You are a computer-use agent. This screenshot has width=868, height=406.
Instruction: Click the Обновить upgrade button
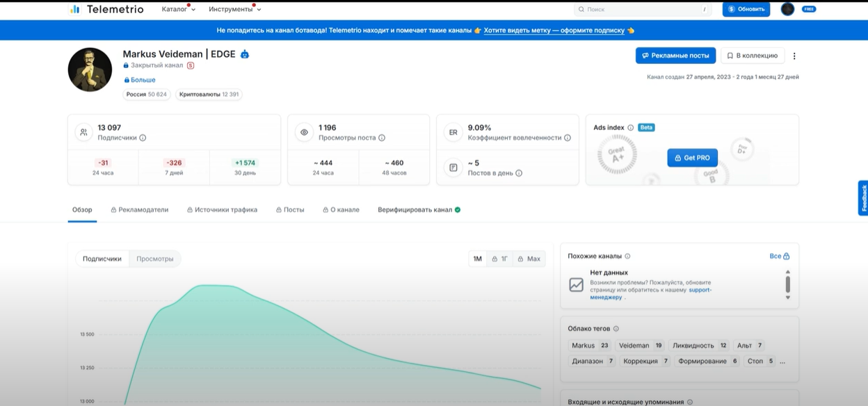point(746,9)
